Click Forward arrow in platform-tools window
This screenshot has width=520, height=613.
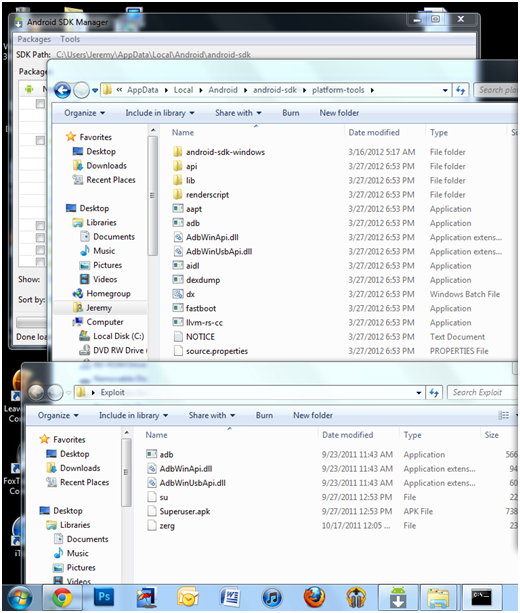(x=81, y=90)
